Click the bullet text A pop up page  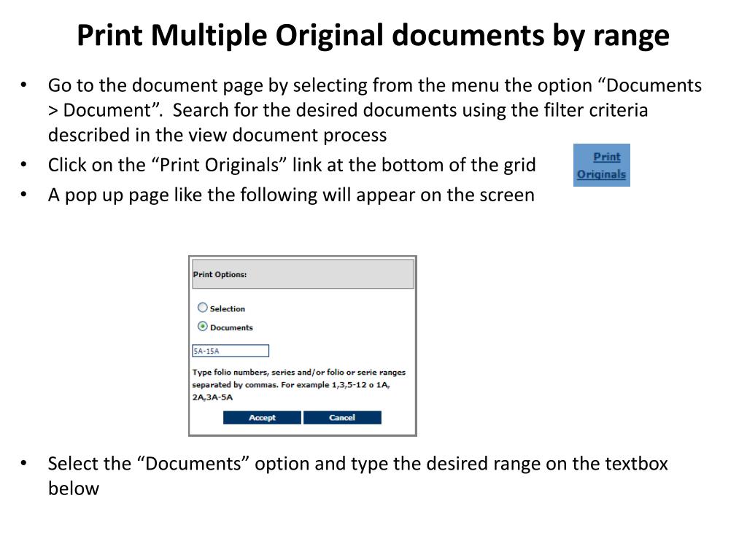point(291,195)
